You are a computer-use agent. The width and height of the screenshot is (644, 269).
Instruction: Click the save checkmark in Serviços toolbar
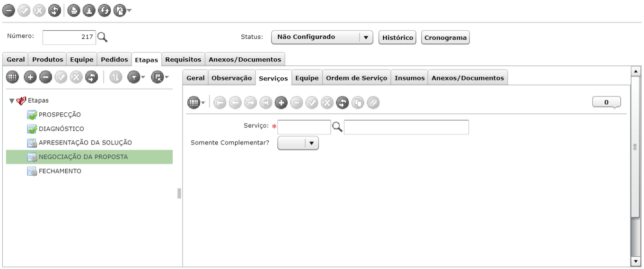[311, 102]
